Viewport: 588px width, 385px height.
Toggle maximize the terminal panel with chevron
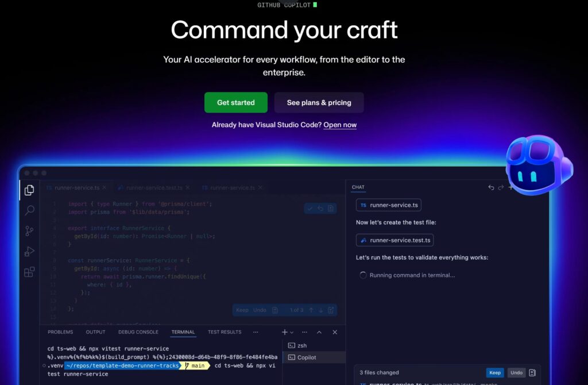(319, 332)
